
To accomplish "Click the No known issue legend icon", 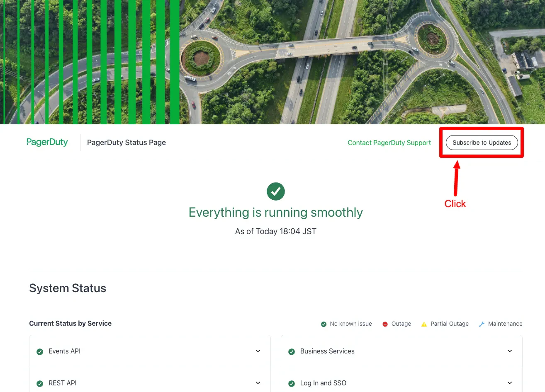I will tap(324, 324).
